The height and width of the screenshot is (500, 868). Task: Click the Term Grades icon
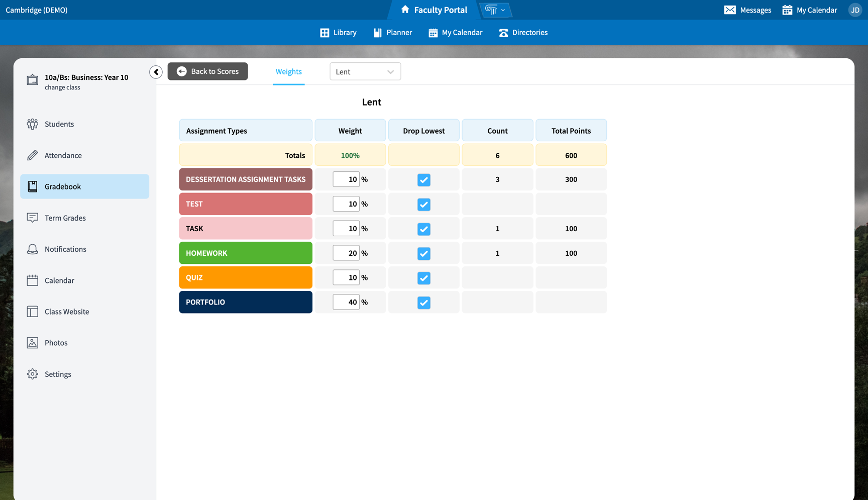tap(32, 218)
